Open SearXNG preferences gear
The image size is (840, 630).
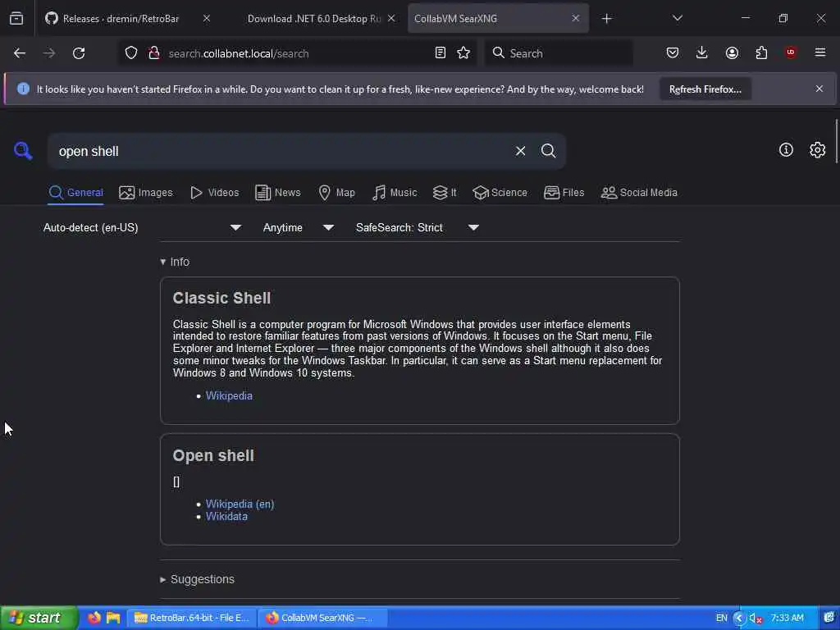click(818, 150)
